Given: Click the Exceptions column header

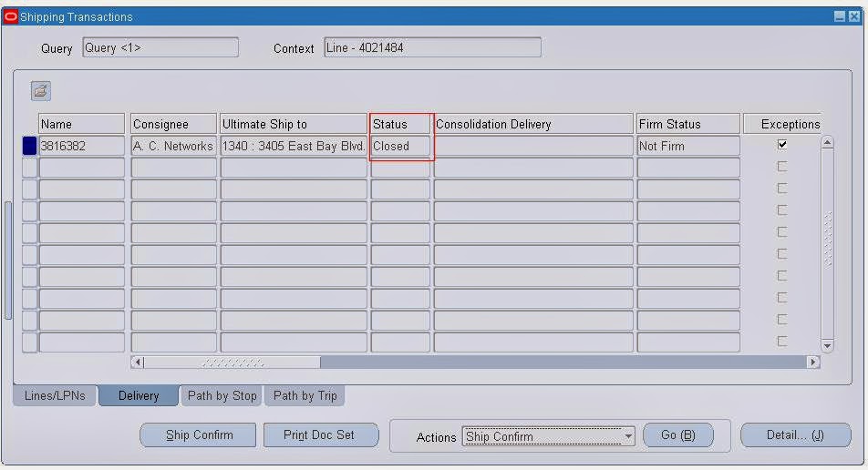Looking at the screenshot, I should pyautogui.click(x=782, y=124).
